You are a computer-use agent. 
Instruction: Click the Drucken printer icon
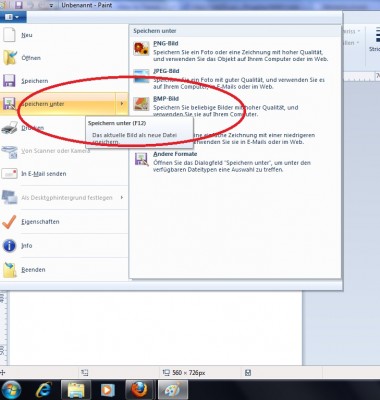[9, 128]
